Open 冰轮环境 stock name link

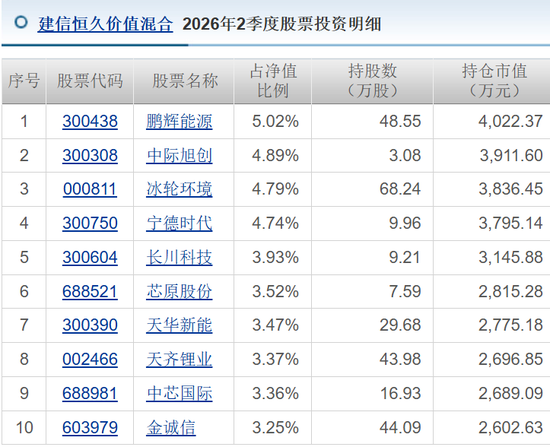click(x=179, y=189)
